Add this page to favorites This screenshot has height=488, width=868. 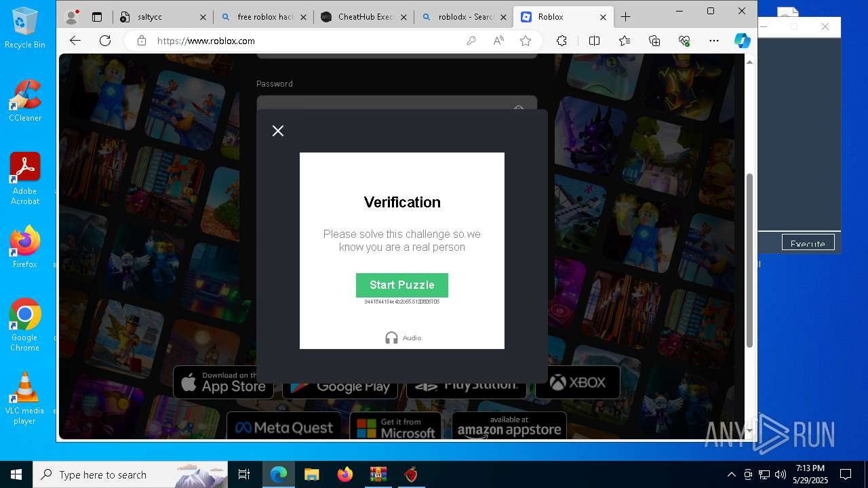(x=526, y=41)
